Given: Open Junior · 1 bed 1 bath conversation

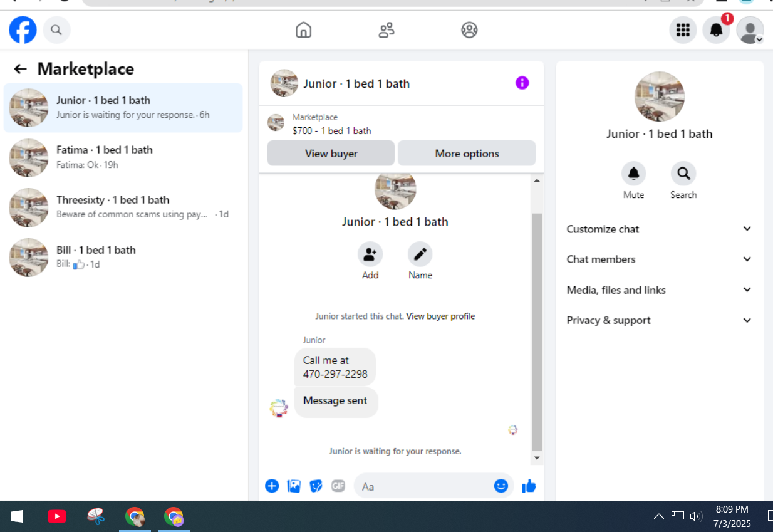Looking at the screenshot, I should (x=123, y=108).
